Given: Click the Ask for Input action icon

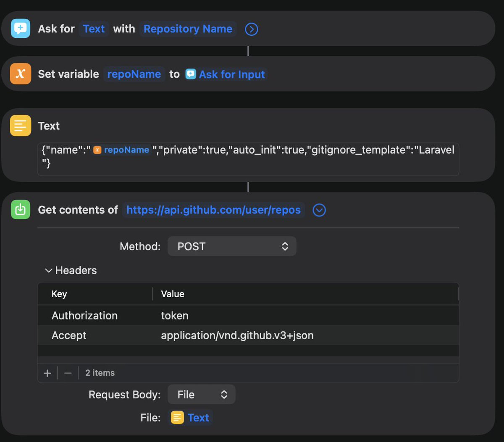Looking at the screenshot, I should click(20, 29).
